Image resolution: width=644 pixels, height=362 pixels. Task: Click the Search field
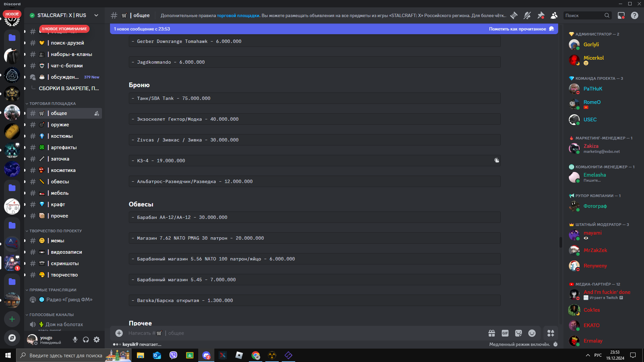tap(587, 15)
